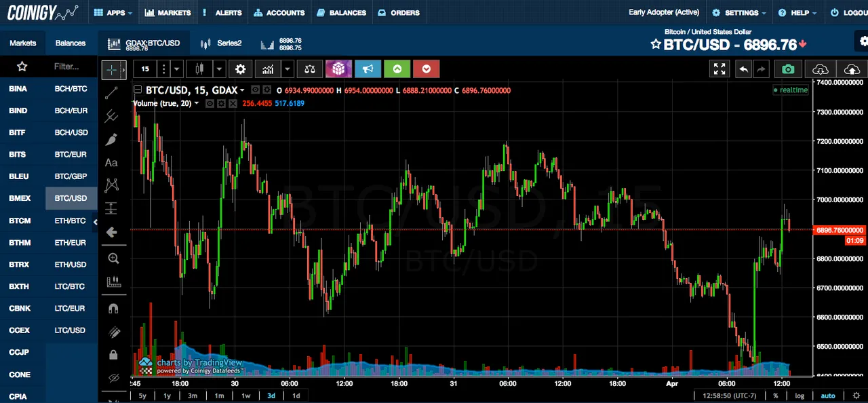This screenshot has width=868, height=403.
Task: Open chart properties gear in toolbar
Action: coord(241,69)
